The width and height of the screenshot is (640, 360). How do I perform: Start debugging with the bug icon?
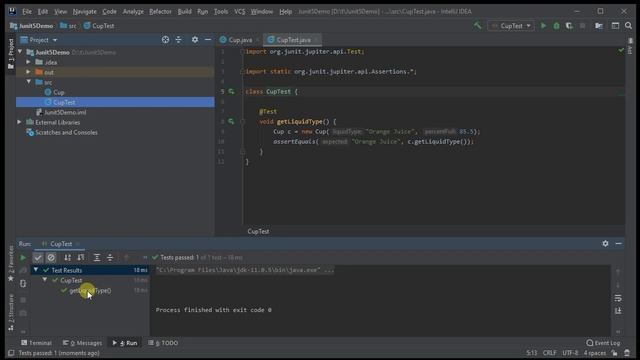point(556,26)
